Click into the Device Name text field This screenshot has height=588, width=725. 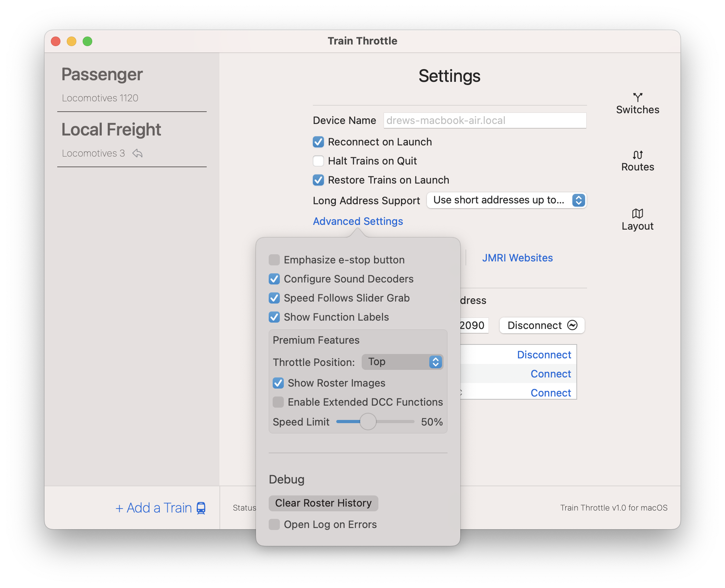tap(485, 120)
